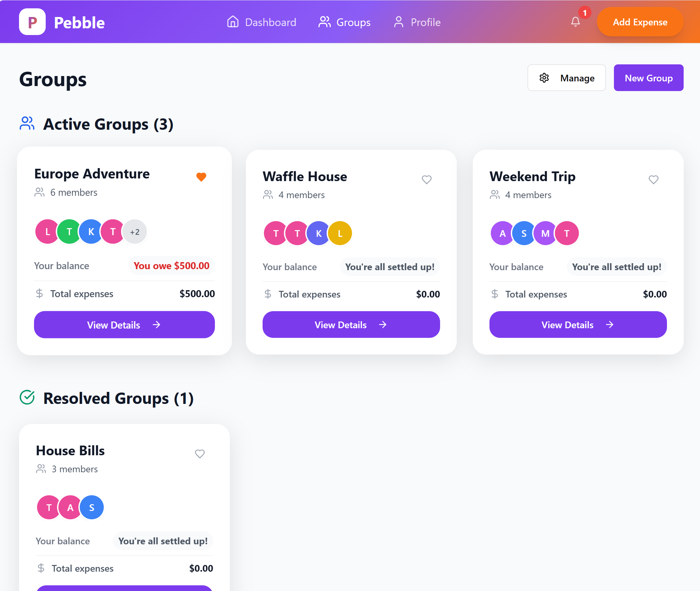Create a New Group

point(648,78)
